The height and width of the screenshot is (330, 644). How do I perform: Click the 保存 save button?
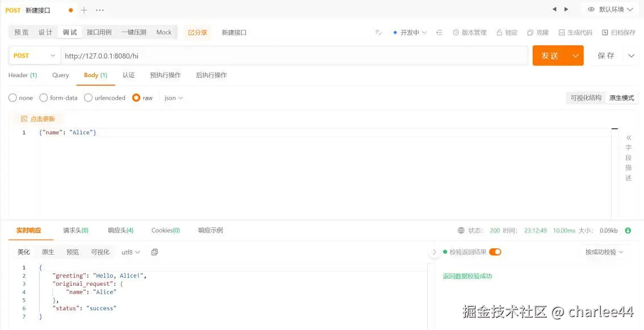pos(605,55)
